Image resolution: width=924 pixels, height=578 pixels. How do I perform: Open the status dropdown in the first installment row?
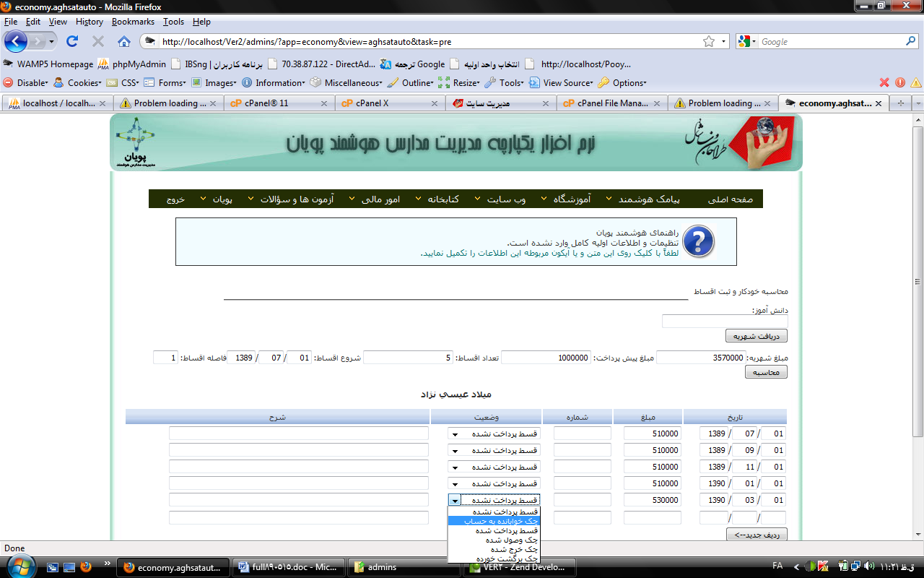pyautogui.click(x=455, y=433)
